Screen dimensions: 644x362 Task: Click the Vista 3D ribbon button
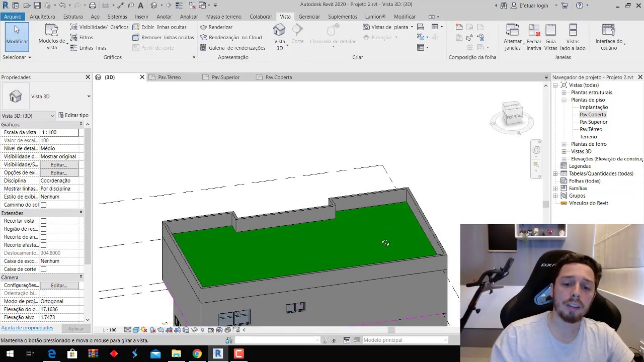280,37
